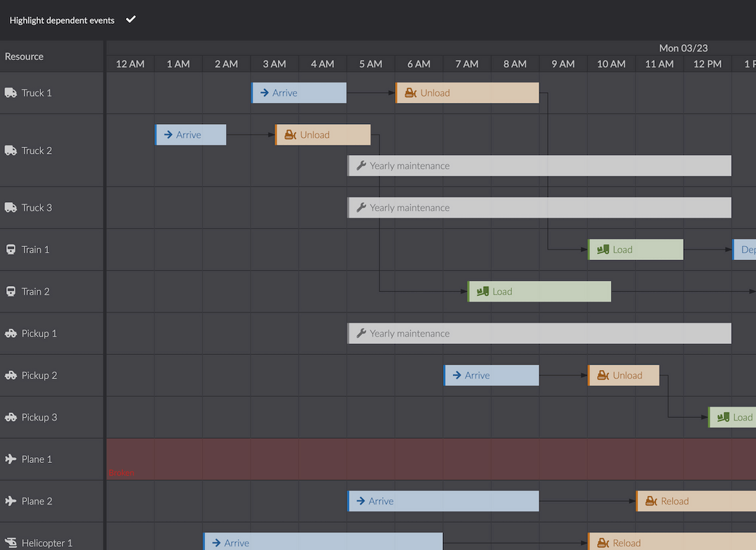Screen dimensions: 756x550
Task: Click the Broken label in Plane 1's row
Action: [120, 472]
